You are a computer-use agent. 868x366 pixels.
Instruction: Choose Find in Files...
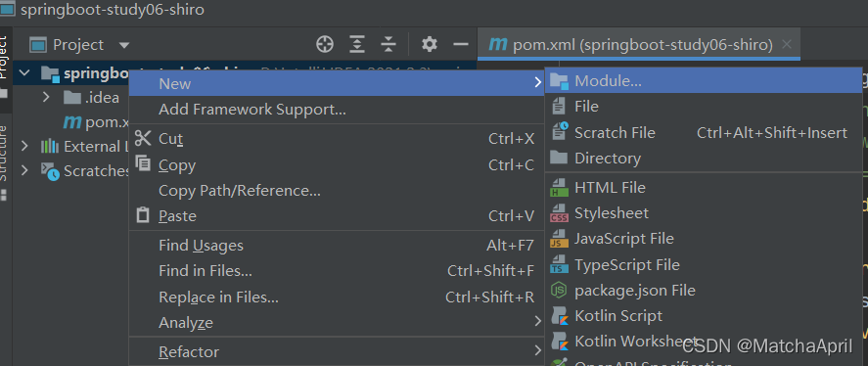tap(337, 271)
